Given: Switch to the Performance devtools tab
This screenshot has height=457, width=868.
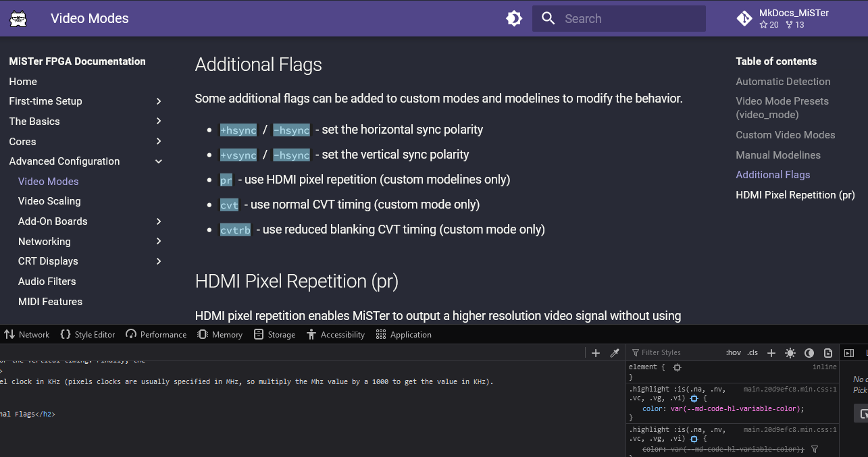Looking at the screenshot, I should tap(156, 335).
